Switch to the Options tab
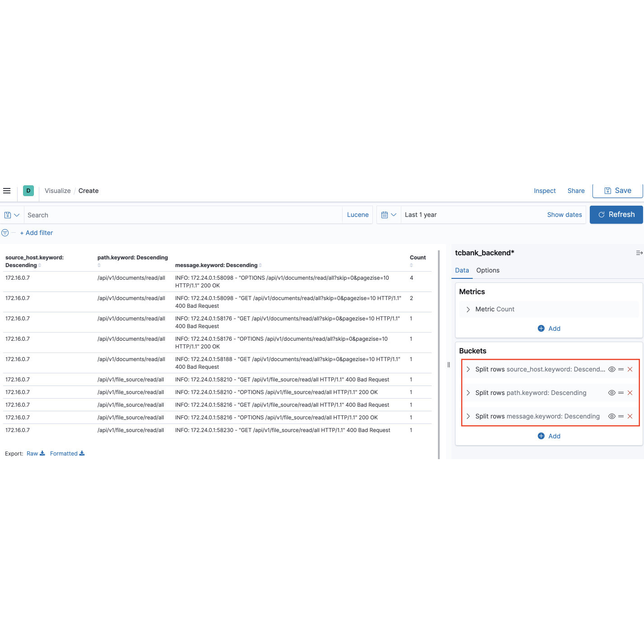Image resolution: width=644 pixels, height=644 pixels. click(488, 270)
